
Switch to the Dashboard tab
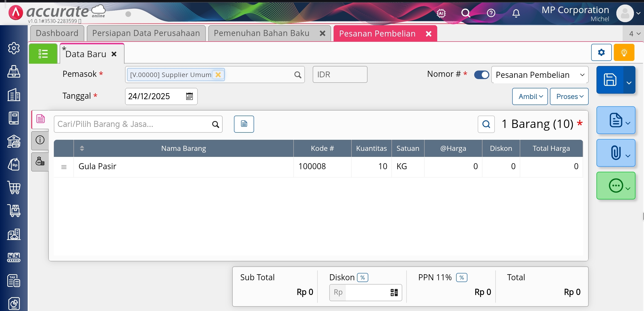(57, 33)
